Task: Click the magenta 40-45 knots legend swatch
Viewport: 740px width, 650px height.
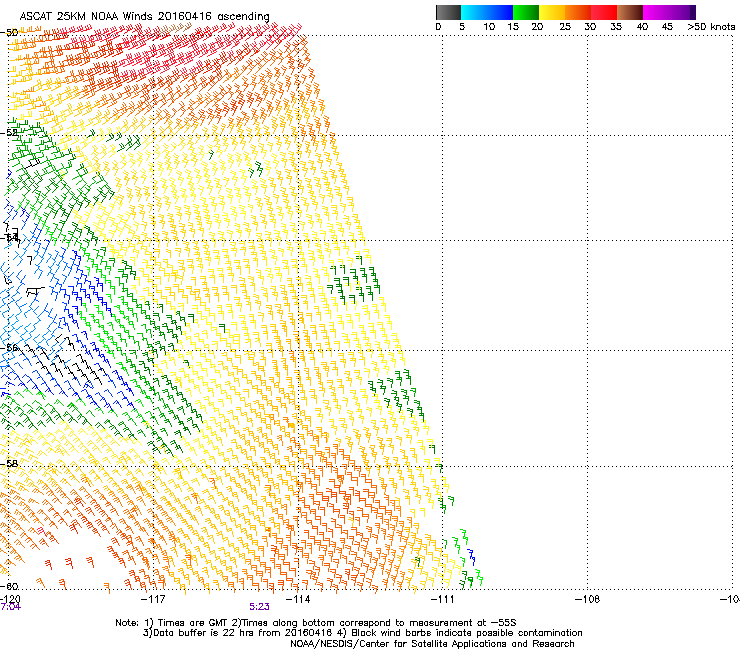Action: [x=656, y=12]
